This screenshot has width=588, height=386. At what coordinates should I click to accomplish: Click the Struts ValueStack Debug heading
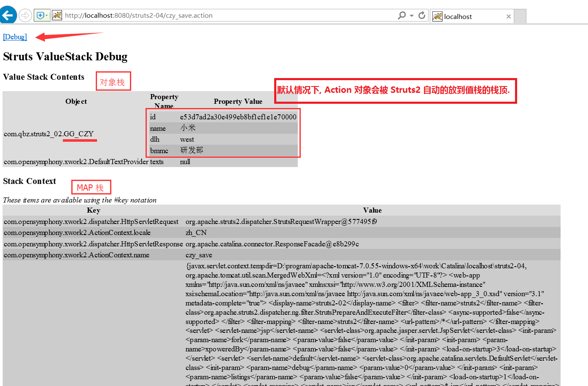pos(65,57)
